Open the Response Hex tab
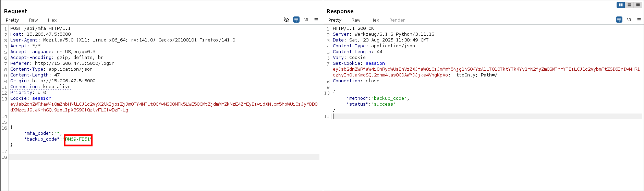The height and width of the screenshot is (191, 644). point(375,20)
